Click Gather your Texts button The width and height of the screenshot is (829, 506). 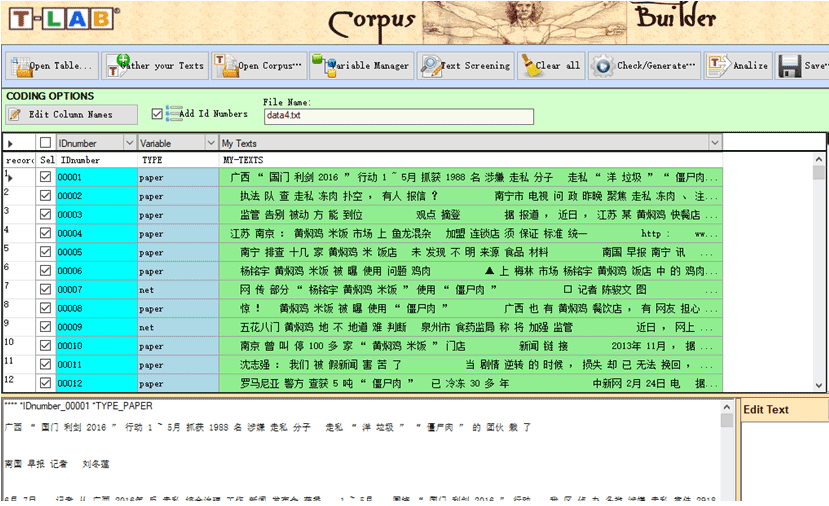(x=155, y=66)
